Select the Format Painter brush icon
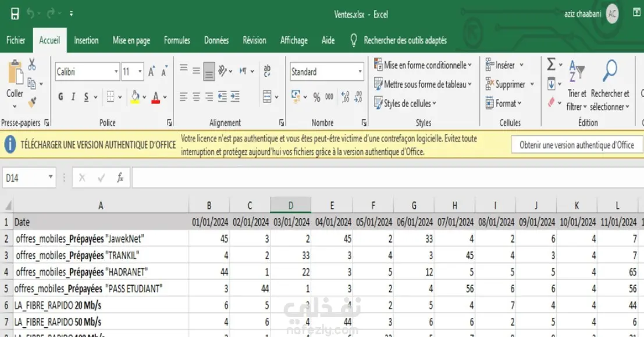This screenshot has height=337, width=644. click(x=32, y=101)
